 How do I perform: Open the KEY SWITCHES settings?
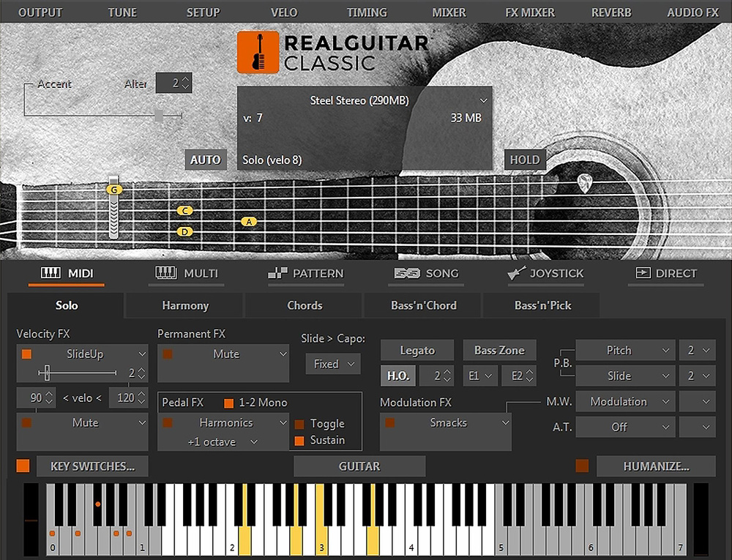click(x=92, y=466)
